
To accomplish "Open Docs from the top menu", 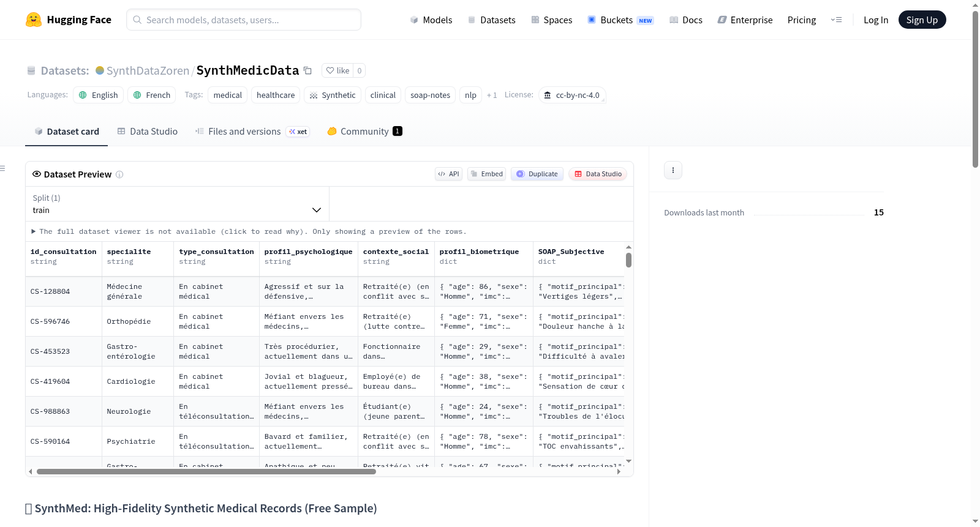I will tap(686, 20).
